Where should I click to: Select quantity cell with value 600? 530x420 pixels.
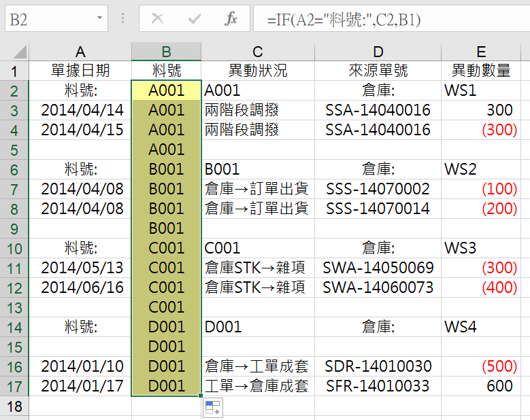[481, 386]
